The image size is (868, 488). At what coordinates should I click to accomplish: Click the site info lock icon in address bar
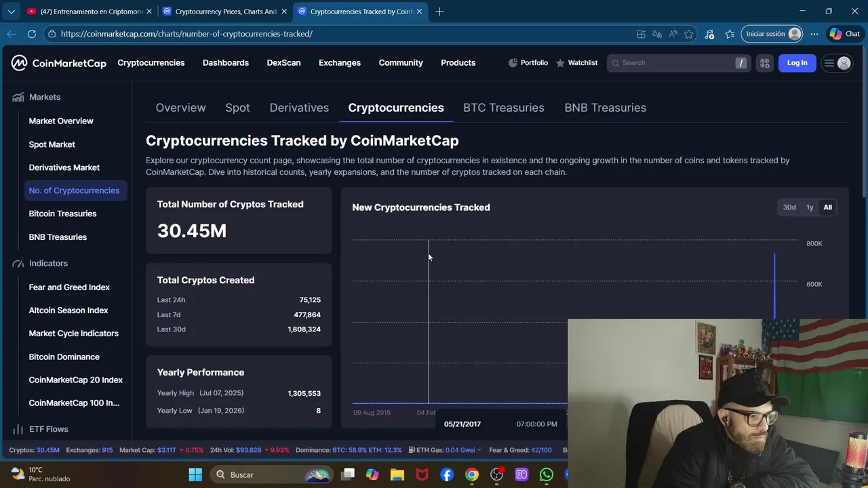pyautogui.click(x=52, y=33)
